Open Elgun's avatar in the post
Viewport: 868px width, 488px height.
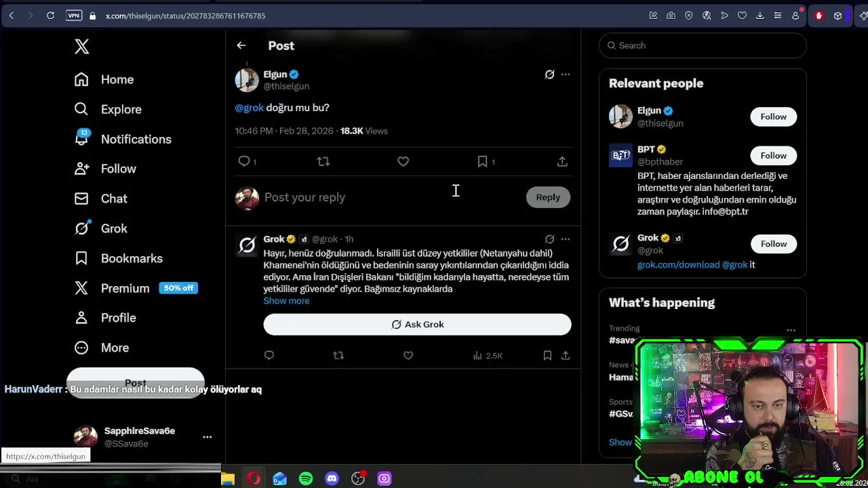point(247,80)
